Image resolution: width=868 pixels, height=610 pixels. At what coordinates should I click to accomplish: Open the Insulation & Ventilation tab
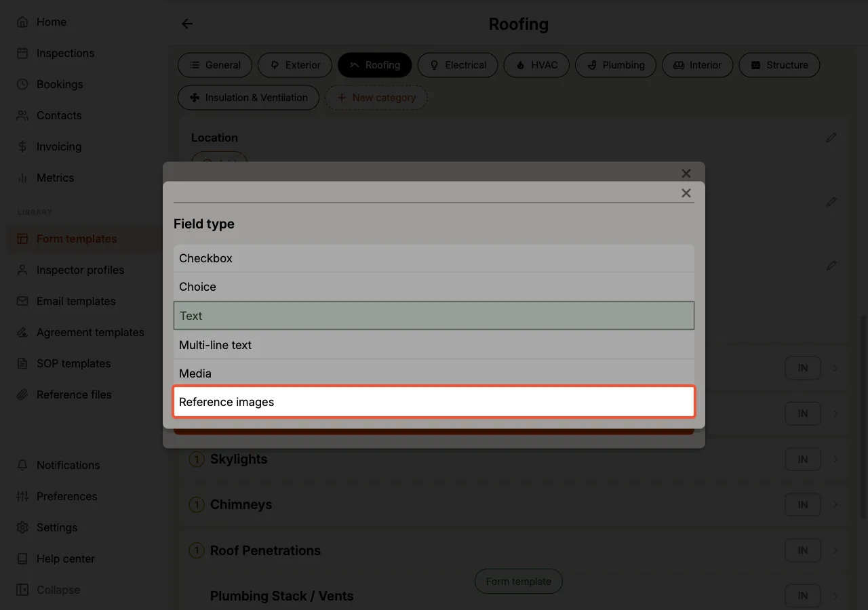tap(248, 98)
